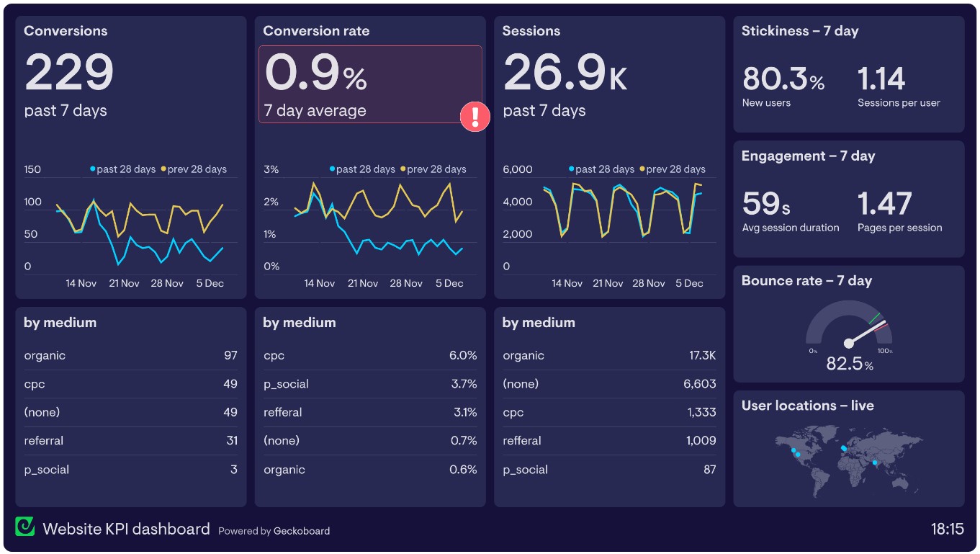
Task: Click the red alert icon on Conversion rate card
Action: (x=475, y=117)
